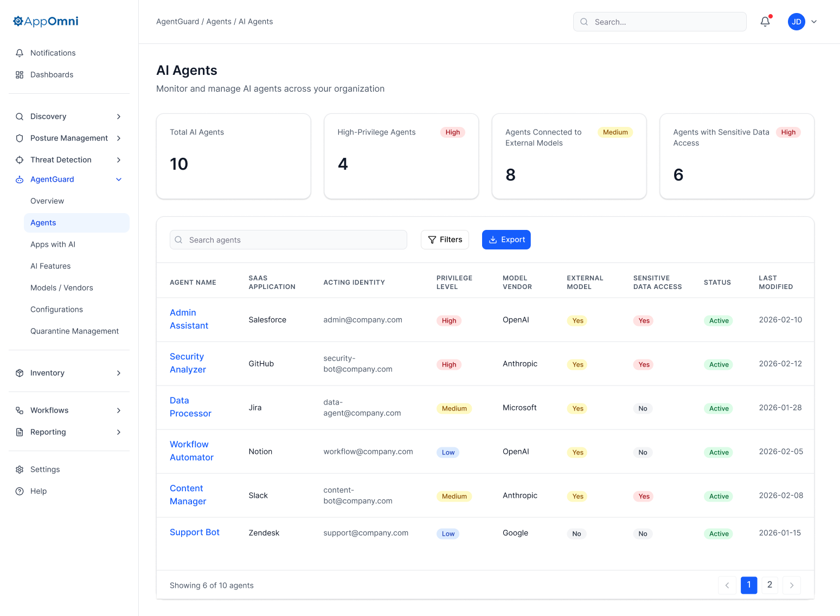840x616 pixels.
Task: Select the Dashboards icon in the sidebar
Action: tap(20, 74)
